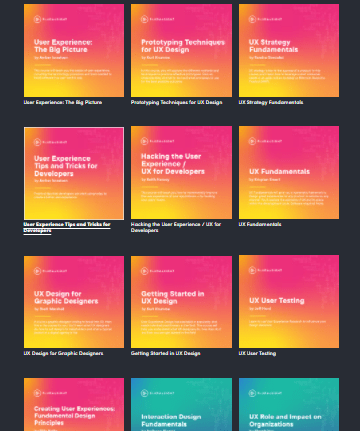This screenshot has height=431, width=360.
Task: Open Creating User Experiences course thumbnail
Action: (x=74, y=404)
